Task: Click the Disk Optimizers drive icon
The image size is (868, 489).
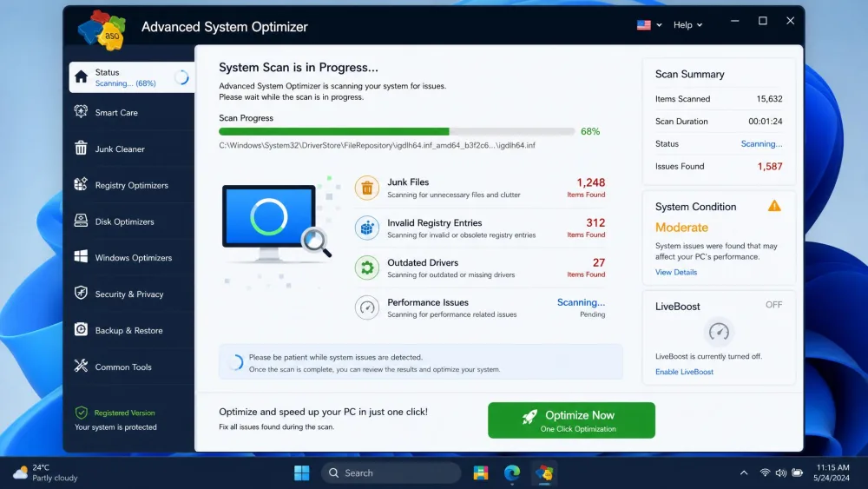Action: point(81,221)
